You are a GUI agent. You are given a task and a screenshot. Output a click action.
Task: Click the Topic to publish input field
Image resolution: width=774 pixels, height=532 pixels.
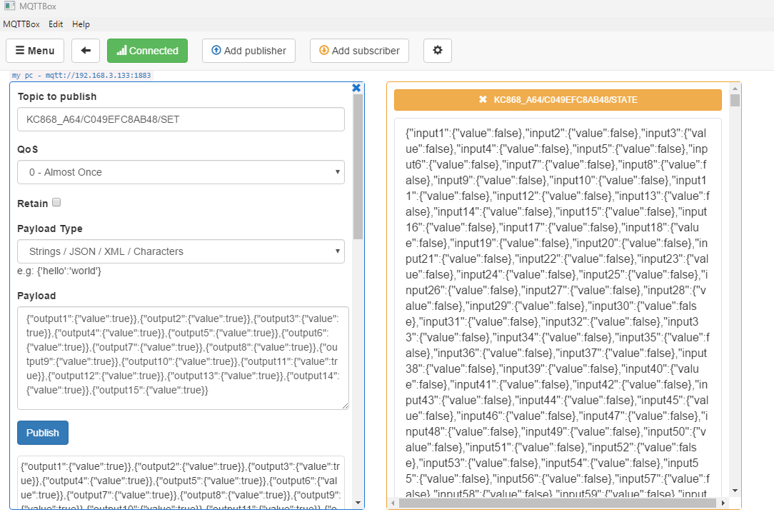pyautogui.click(x=181, y=119)
